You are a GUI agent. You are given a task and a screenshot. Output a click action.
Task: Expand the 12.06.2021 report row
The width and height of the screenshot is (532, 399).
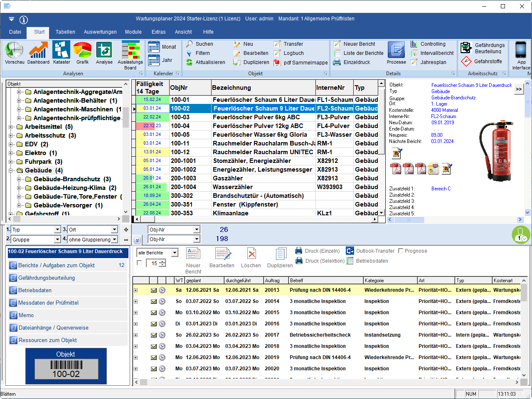135,290
